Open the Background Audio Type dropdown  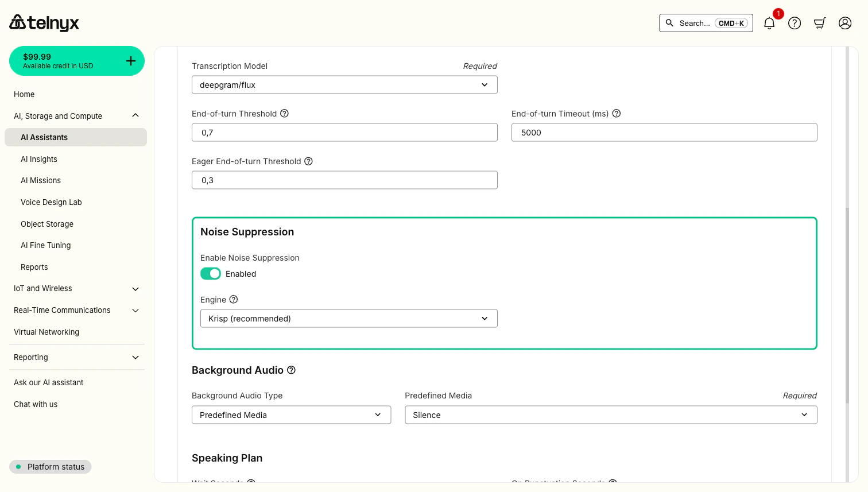(292, 415)
